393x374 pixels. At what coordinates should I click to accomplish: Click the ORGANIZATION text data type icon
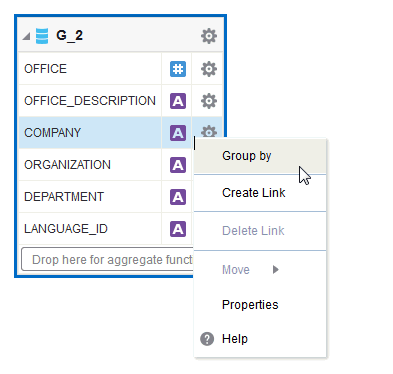point(178,165)
